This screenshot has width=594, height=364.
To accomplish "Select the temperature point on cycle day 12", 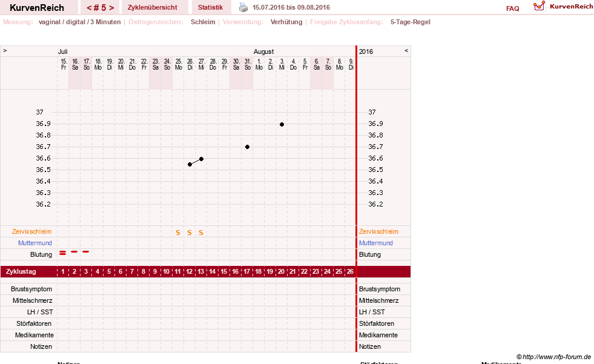I will (x=190, y=164).
